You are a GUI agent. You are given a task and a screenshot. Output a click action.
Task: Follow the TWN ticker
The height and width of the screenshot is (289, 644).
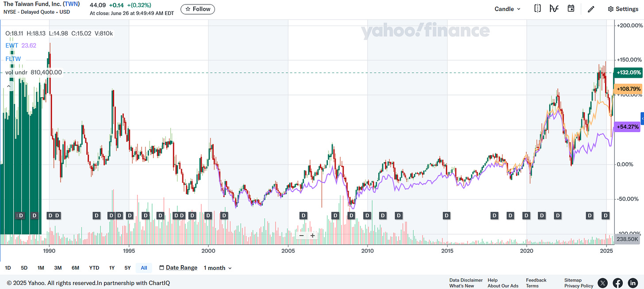pyautogui.click(x=198, y=9)
